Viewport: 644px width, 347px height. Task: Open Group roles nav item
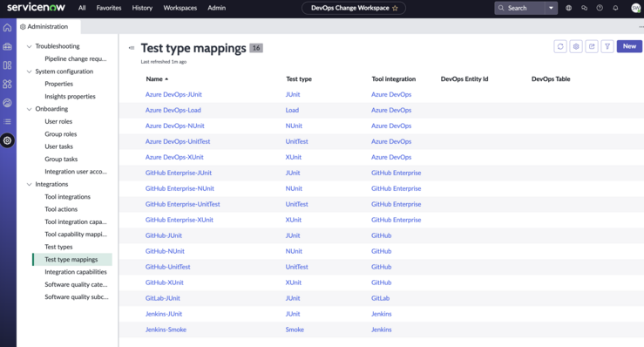(61, 134)
